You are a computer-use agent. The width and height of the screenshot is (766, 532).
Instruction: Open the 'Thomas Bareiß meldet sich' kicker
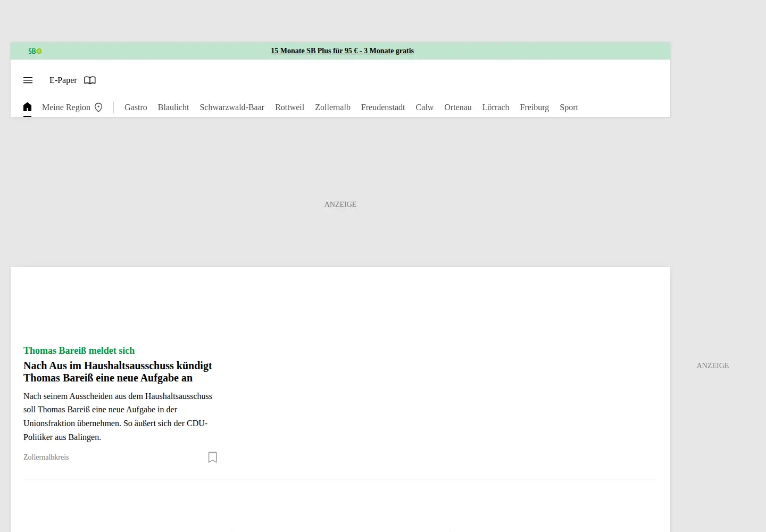point(79,351)
